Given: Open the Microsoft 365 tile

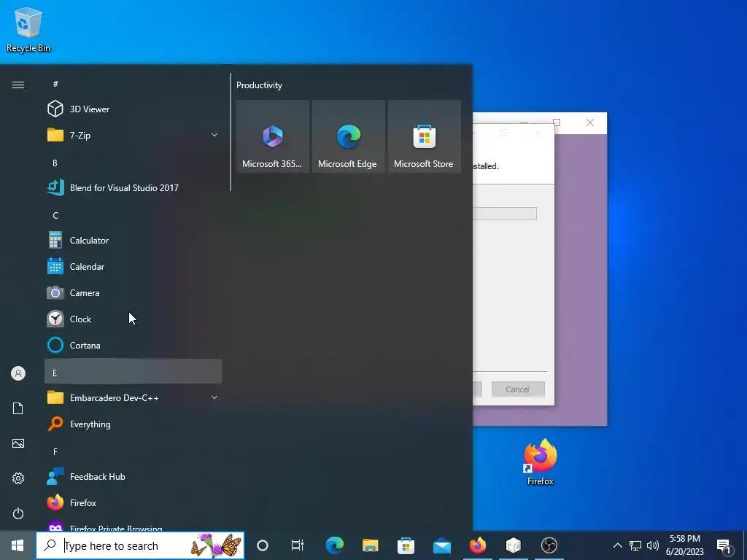Looking at the screenshot, I should click(x=273, y=136).
